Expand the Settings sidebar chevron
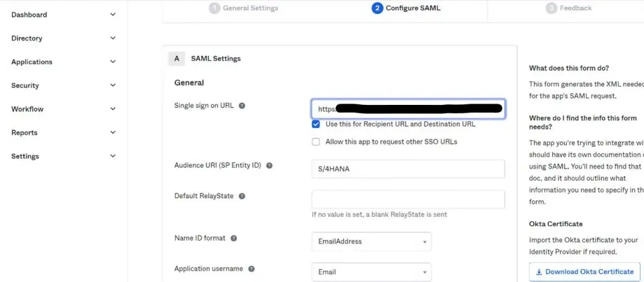 pos(113,156)
